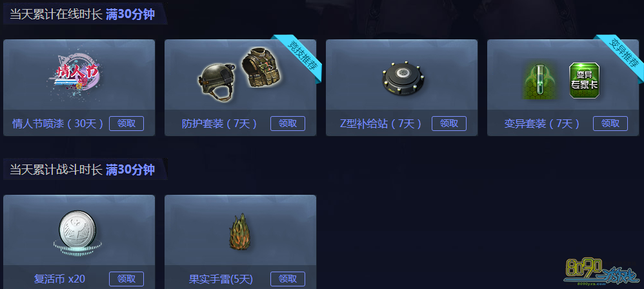644x289 pixels.
Task: Click the 变异专家卡 card icon
Action: point(584,80)
